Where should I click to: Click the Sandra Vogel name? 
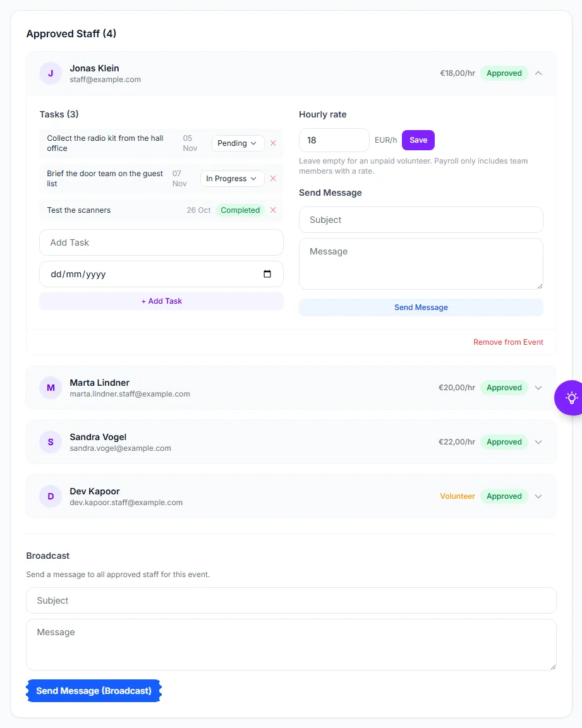[98, 437]
